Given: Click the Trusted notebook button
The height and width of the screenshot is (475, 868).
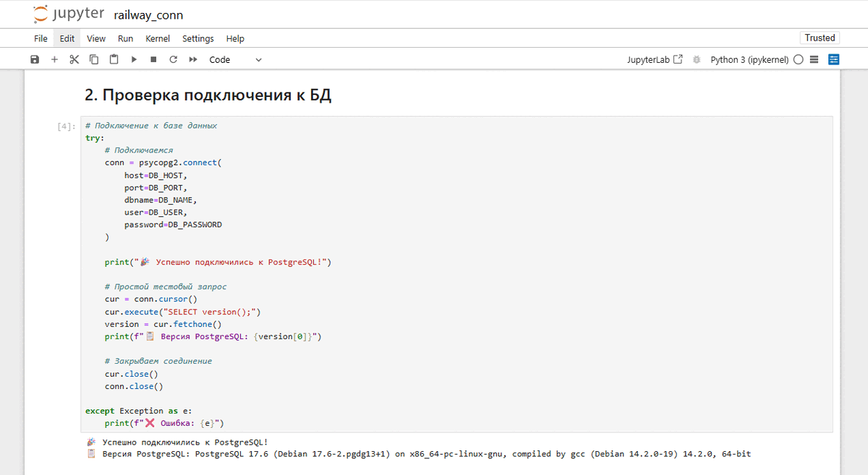Looking at the screenshot, I should pyautogui.click(x=820, y=38).
